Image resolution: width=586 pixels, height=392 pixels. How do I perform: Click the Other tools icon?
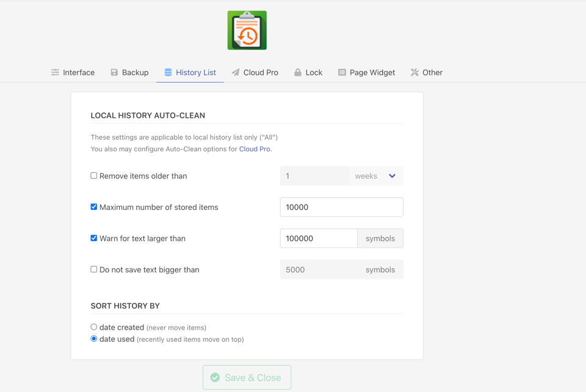pyautogui.click(x=414, y=73)
